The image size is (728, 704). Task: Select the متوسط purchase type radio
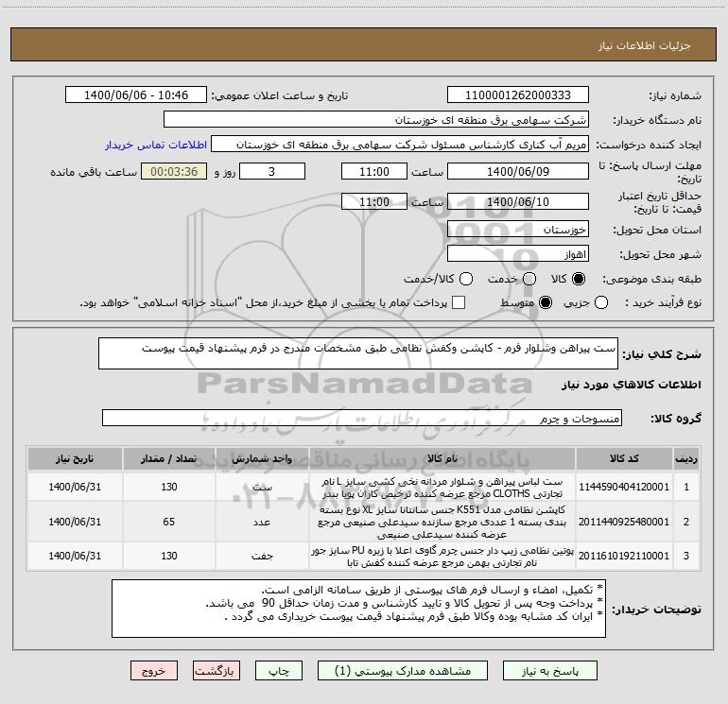click(x=546, y=302)
